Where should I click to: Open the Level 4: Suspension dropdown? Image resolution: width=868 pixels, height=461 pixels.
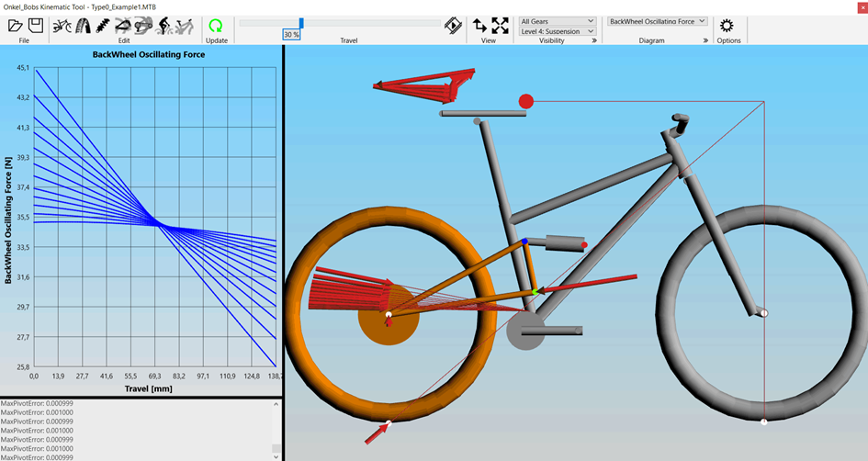557,31
